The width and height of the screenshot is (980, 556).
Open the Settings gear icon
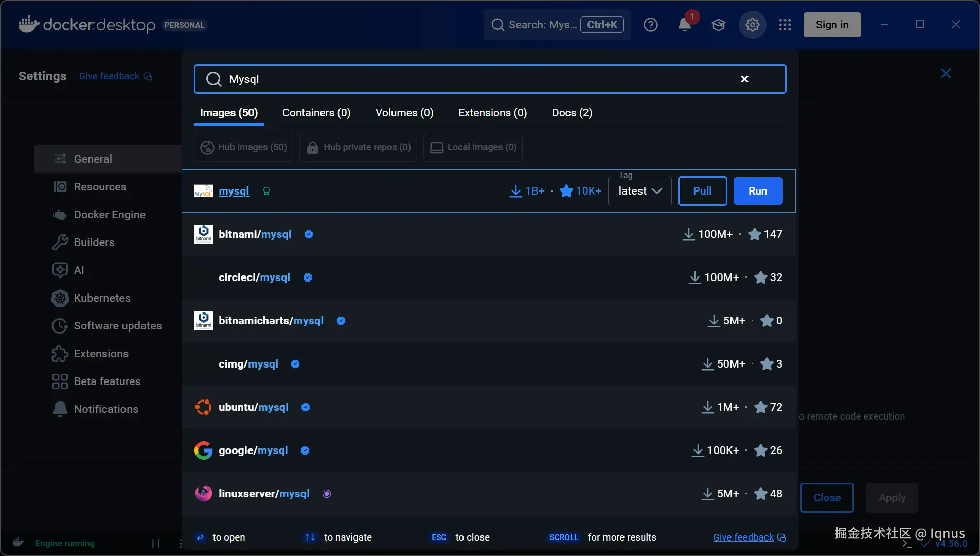(x=753, y=25)
